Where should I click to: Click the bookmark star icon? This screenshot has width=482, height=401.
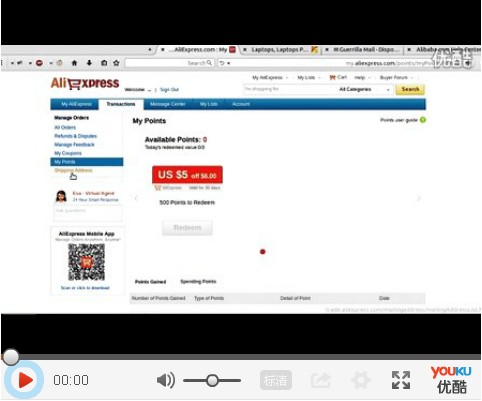116,63
